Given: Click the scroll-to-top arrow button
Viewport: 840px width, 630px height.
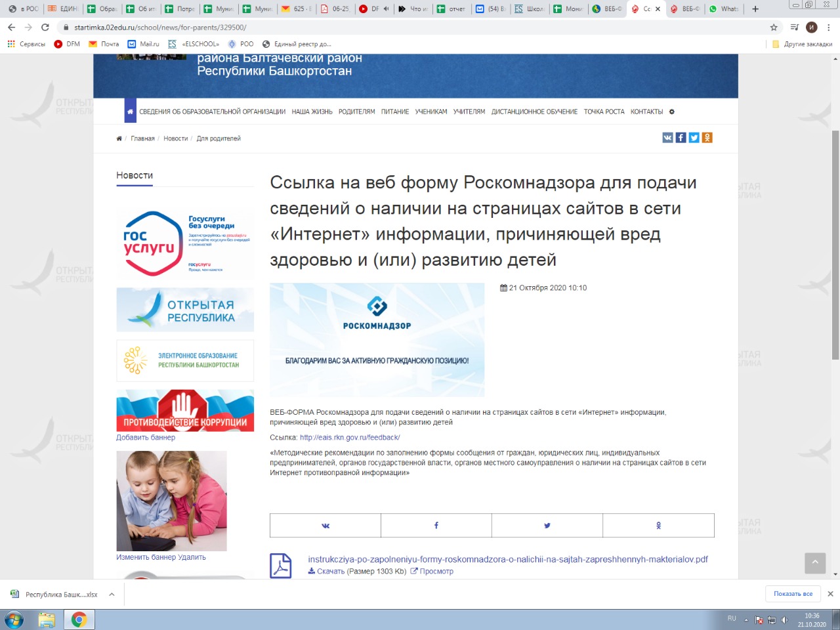Looking at the screenshot, I should [815, 562].
